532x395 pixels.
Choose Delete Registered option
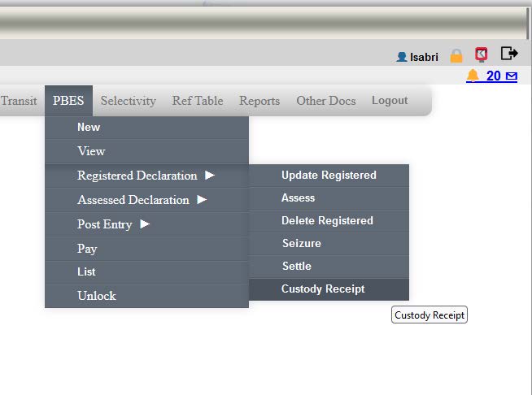point(327,220)
